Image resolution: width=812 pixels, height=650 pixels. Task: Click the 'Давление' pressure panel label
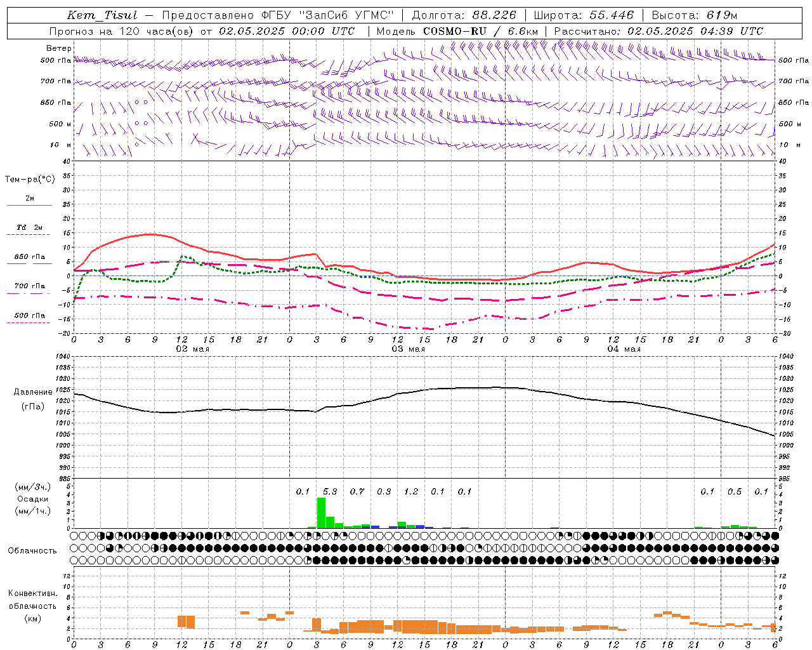pyautogui.click(x=33, y=392)
